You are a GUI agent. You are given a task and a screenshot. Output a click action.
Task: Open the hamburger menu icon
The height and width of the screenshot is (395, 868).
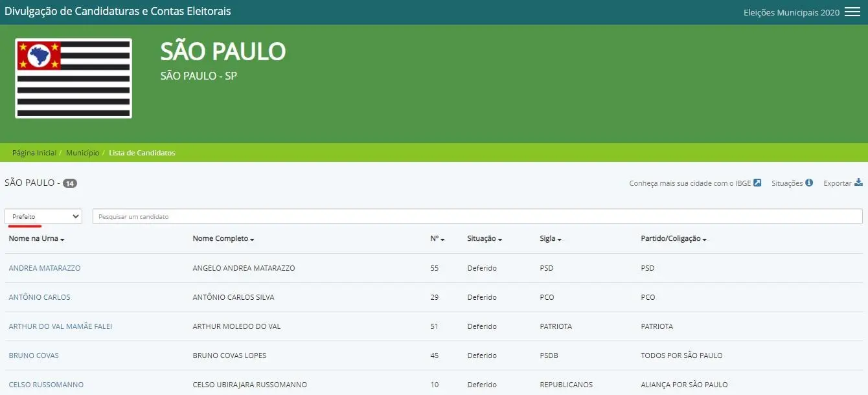(x=852, y=12)
